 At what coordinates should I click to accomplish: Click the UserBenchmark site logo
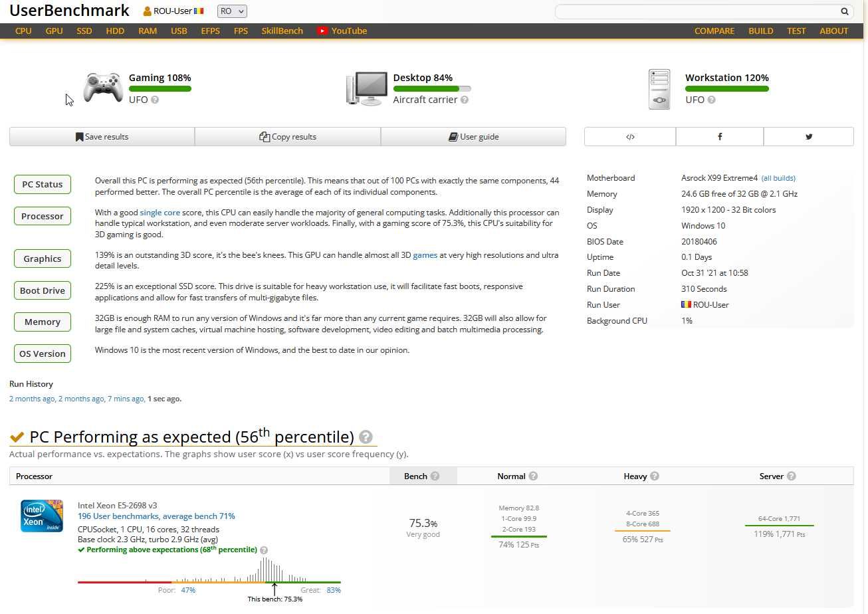tap(69, 11)
